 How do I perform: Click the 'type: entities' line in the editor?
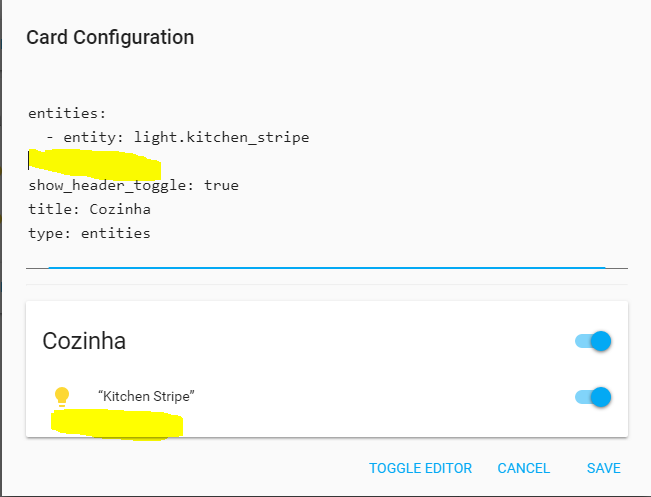click(x=89, y=233)
